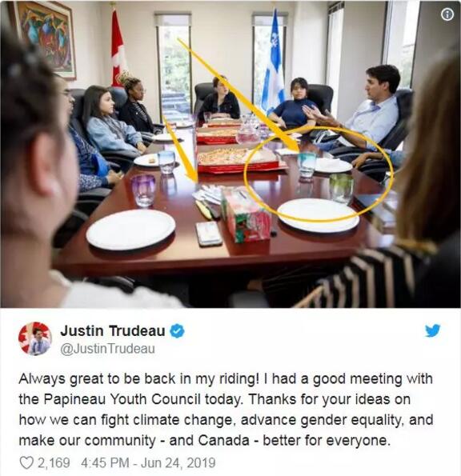
Task: Click the blue verified badge
Action: 177,330
